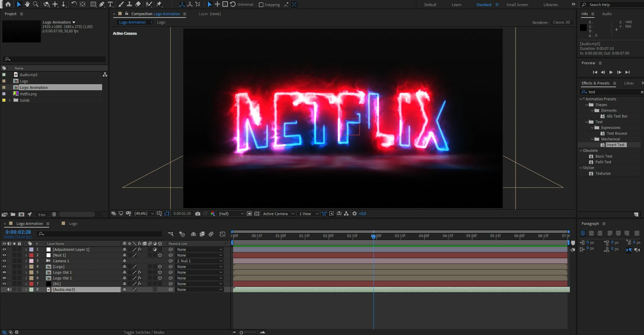This screenshot has height=335, width=644.
Task: Center paragraph text alignment
Action: coord(591,233)
